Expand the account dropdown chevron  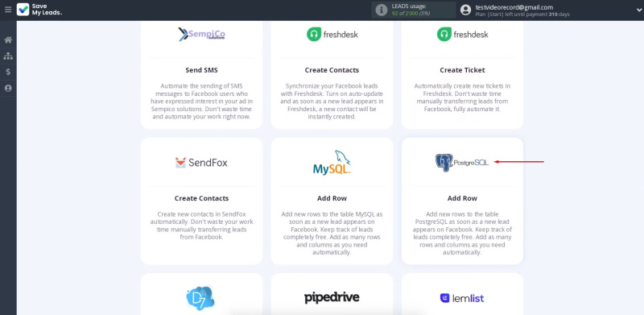coord(638,10)
